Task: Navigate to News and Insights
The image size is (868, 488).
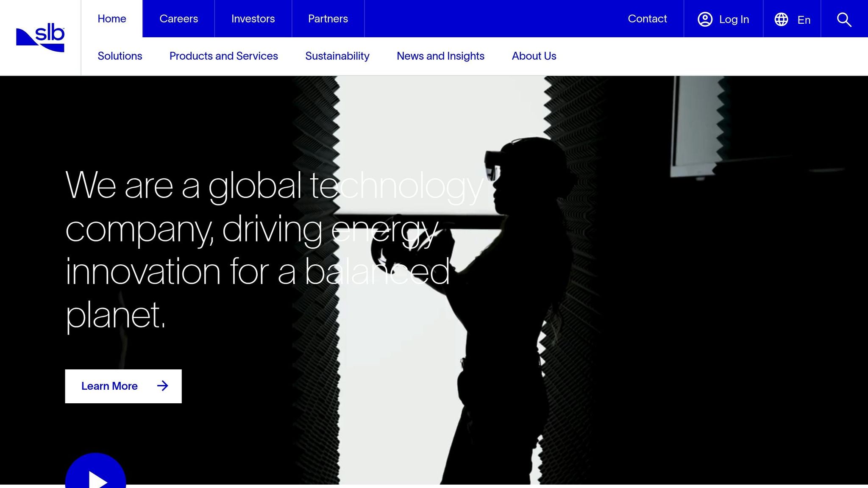Action: coord(440,56)
